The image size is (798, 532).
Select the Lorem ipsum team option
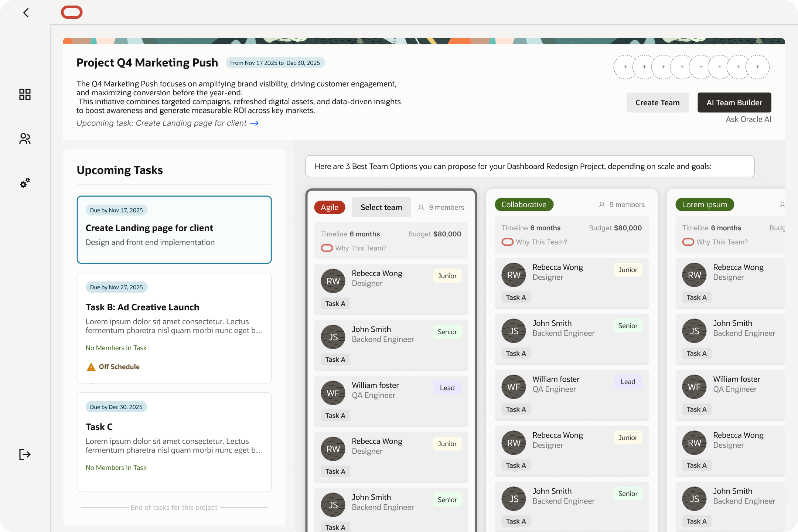(x=704, y=204)
